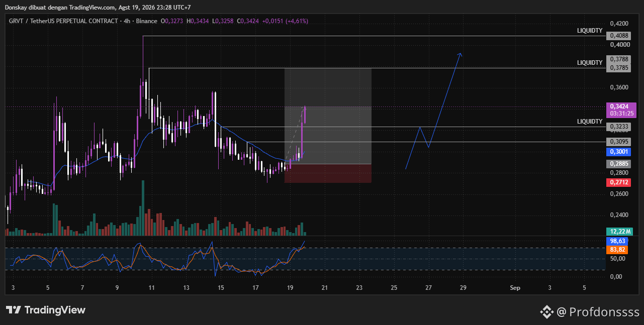
Task: Click the LIQUIDTY label on the 0,4088 line
Action: pyautogui.click(x=590, y=31)
